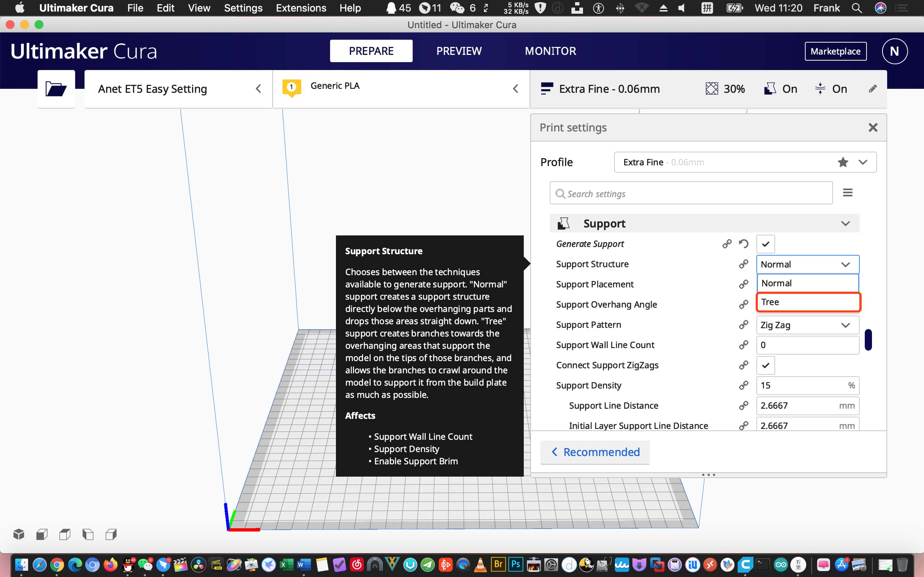
Task: Click the link icon beside Support Structure
Action: tap(743, 264)
